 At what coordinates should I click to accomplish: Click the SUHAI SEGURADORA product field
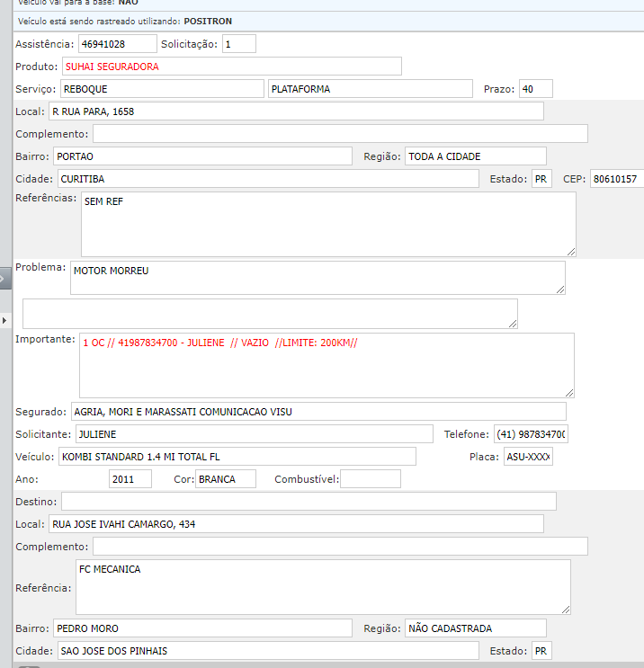[x=231, y=67]
